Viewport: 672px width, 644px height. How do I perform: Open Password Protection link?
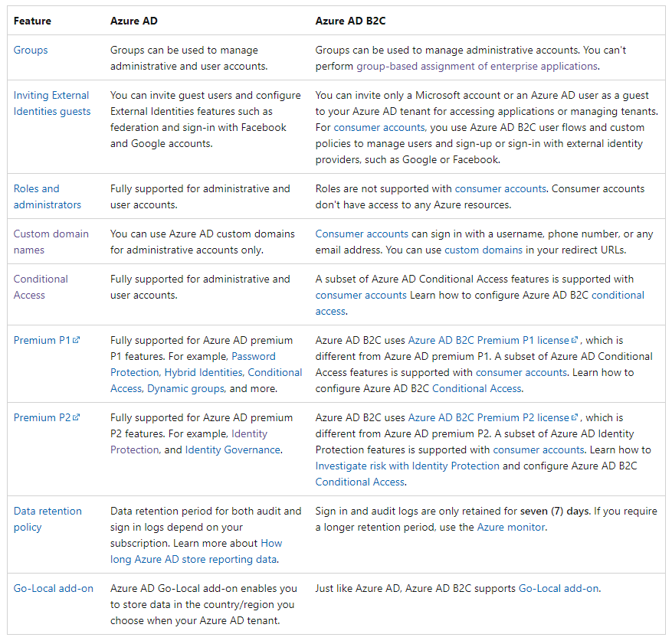(193, 364)
